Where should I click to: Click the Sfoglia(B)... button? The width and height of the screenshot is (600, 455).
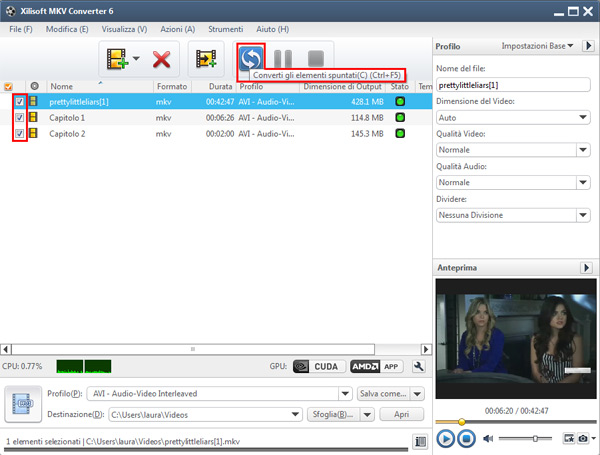pos(333,414)
